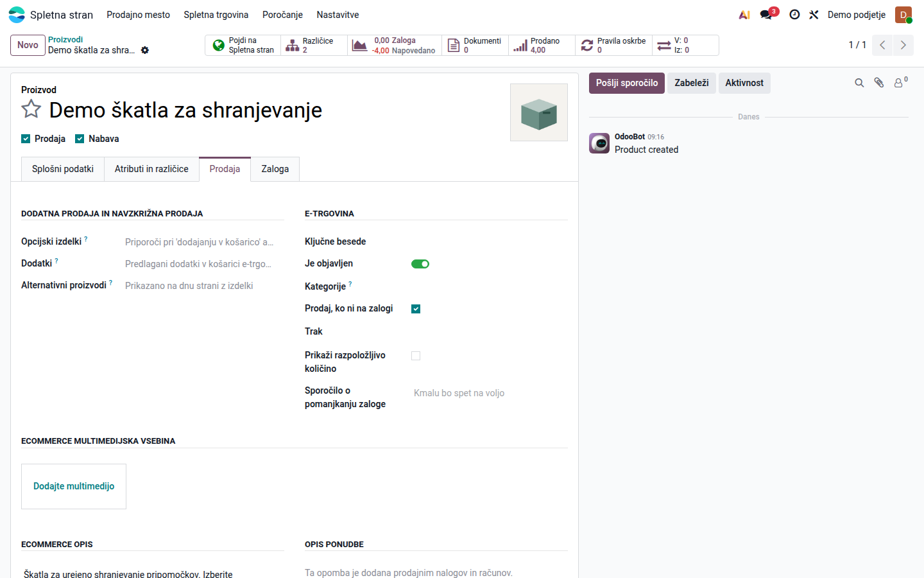
Task: Switch to Splošni podatki tab
Action: (63, 169)
